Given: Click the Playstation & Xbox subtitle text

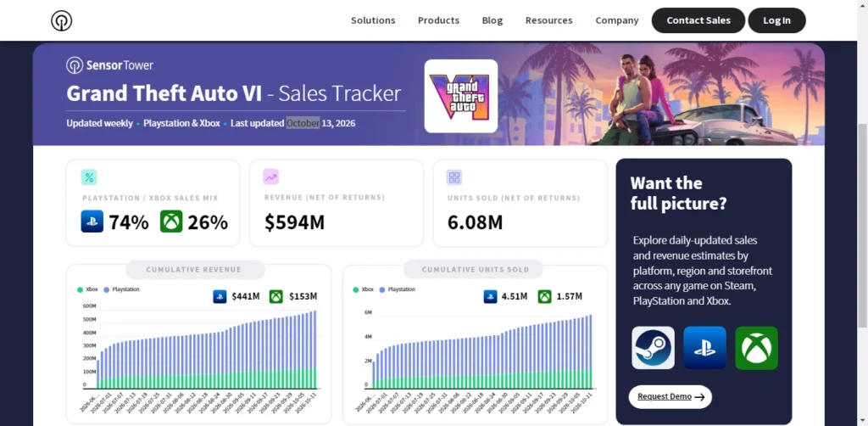Looking at the screenshot, I should click(181, 123).
